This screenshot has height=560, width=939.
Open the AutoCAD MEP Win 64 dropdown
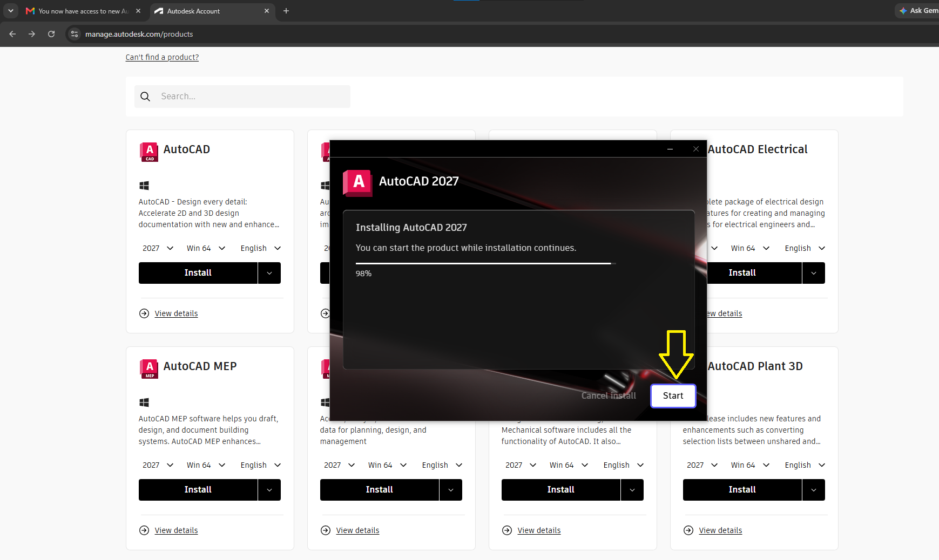point(206,465)
